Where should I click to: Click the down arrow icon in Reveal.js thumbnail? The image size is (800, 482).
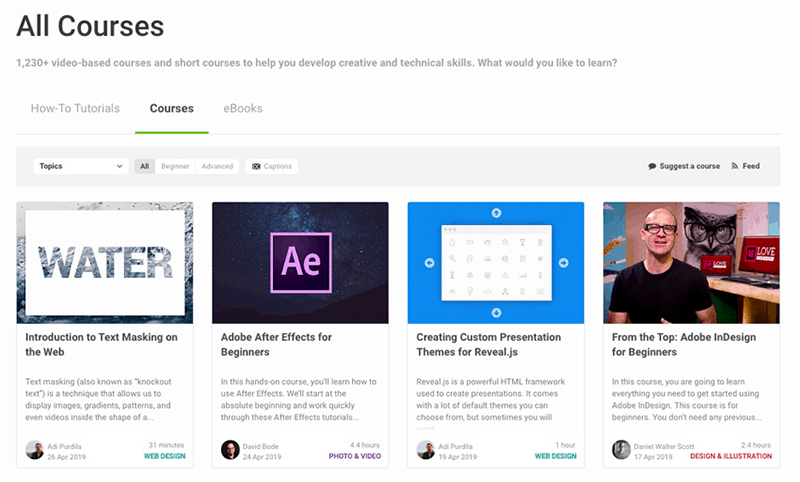click(496, 313)
